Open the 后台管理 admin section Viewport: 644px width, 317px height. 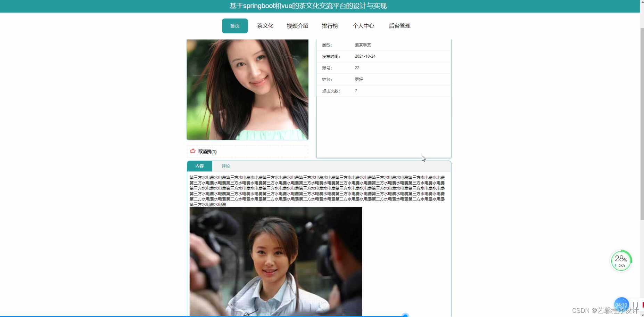(399, 26)
